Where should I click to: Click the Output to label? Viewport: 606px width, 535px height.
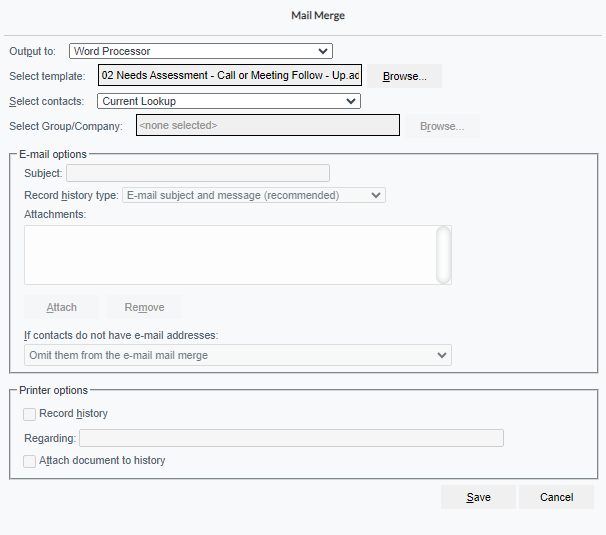pos(32,51)
